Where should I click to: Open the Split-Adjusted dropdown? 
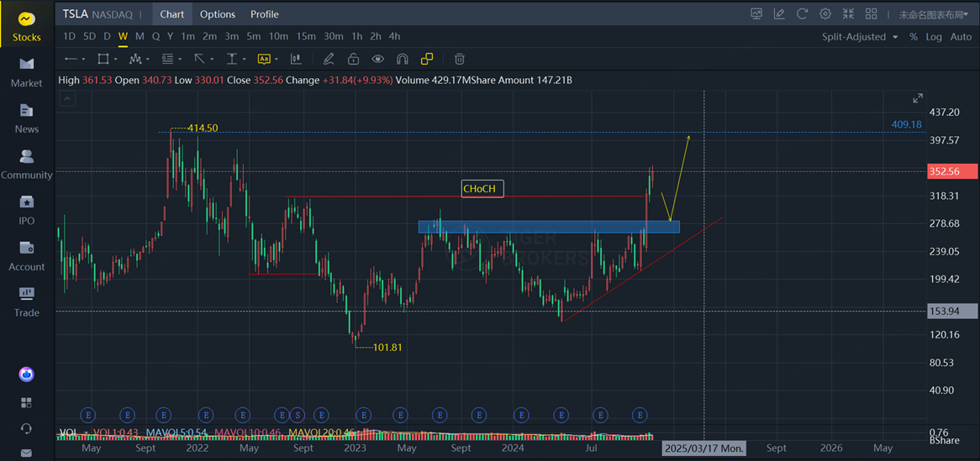[x=860, y=37]
